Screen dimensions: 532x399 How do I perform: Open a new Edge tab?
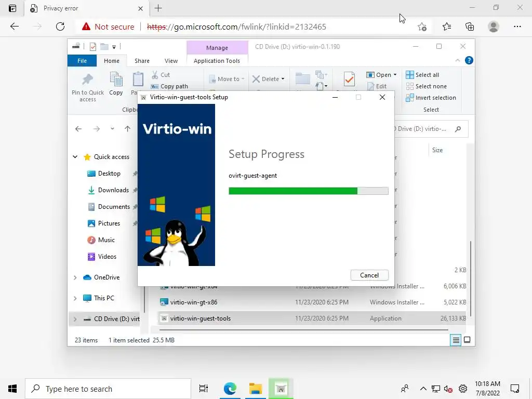[158, 8]
